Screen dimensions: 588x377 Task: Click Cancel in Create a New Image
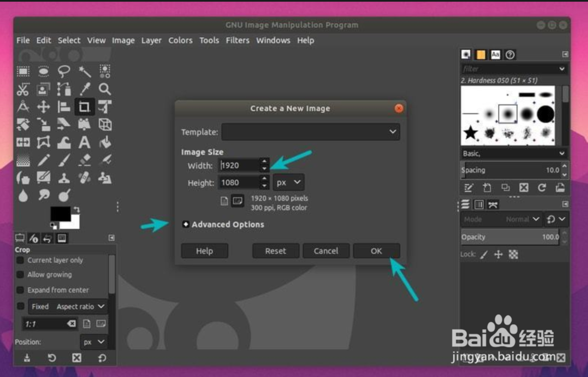326,251
